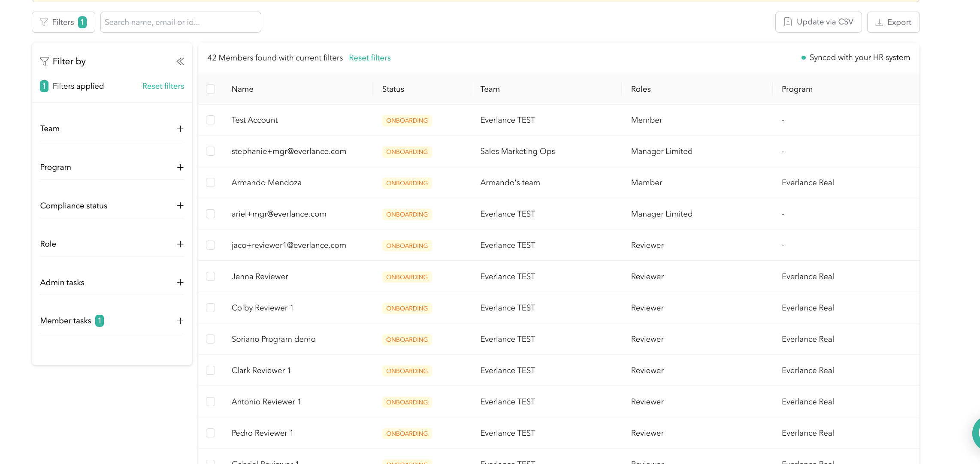The image size is (980, 464).
Task: Tick checkbox for Armando Mendoza
Action: point(210,183)
